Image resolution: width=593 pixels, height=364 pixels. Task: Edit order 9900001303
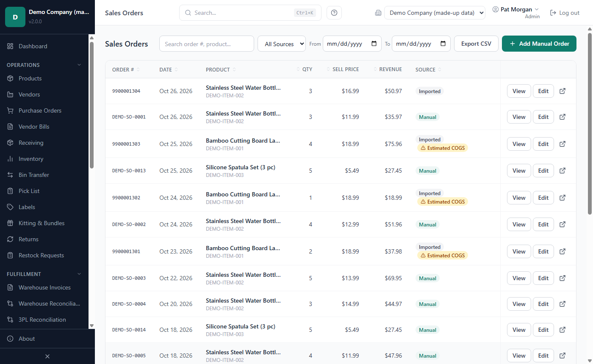pyautogui.click(x=543, y=144)
